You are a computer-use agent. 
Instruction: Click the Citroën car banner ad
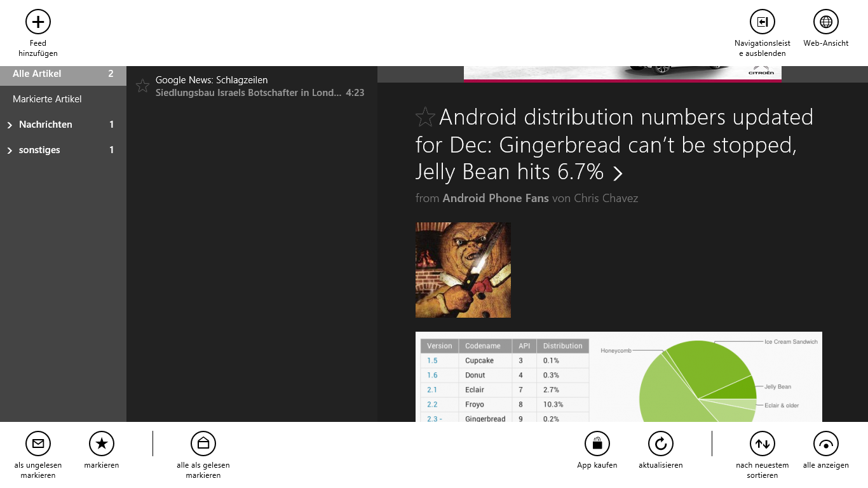click(623, 73)
